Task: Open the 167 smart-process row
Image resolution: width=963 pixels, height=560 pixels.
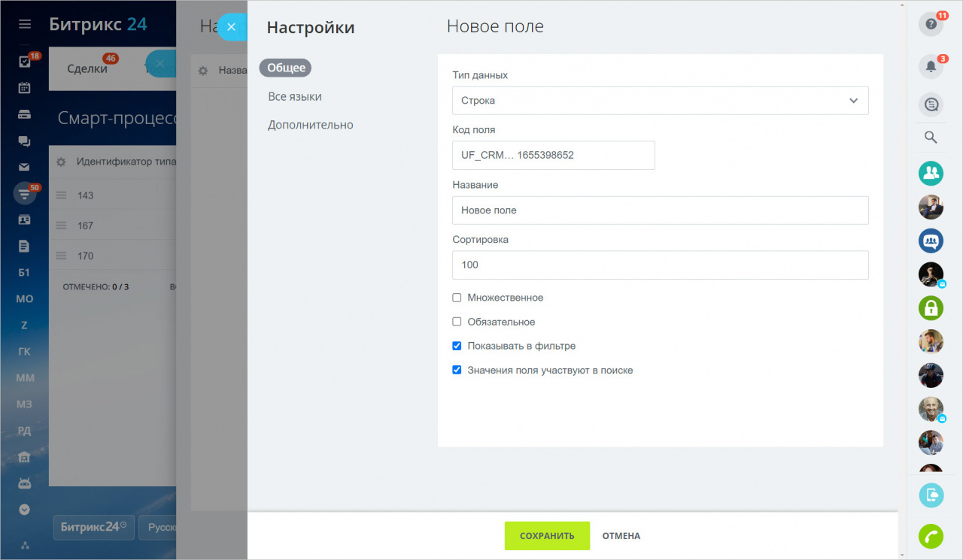Action: (113, 226)
